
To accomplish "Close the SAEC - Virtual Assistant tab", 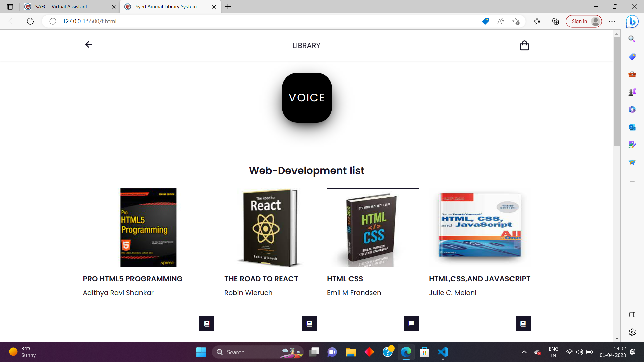I will point(114,7).
